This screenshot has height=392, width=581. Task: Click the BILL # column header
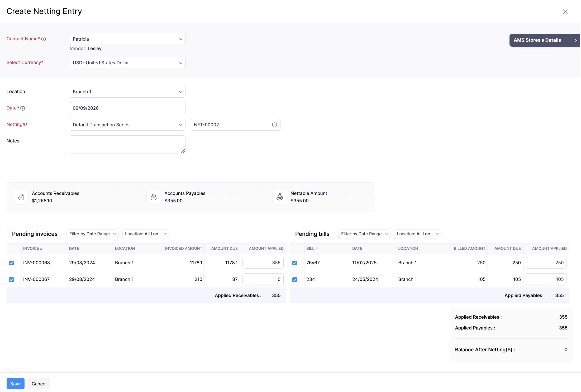(312, 248)
